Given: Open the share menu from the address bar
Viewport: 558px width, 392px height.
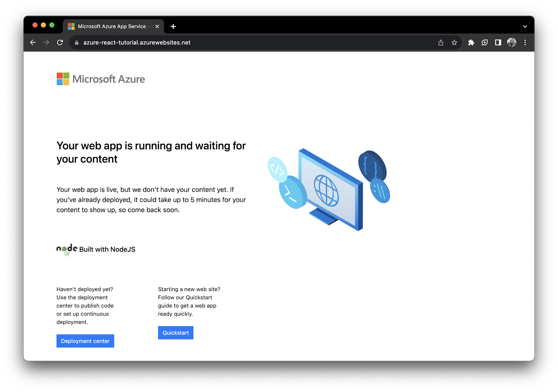Looking at the screenshot, I should point(441,42).
